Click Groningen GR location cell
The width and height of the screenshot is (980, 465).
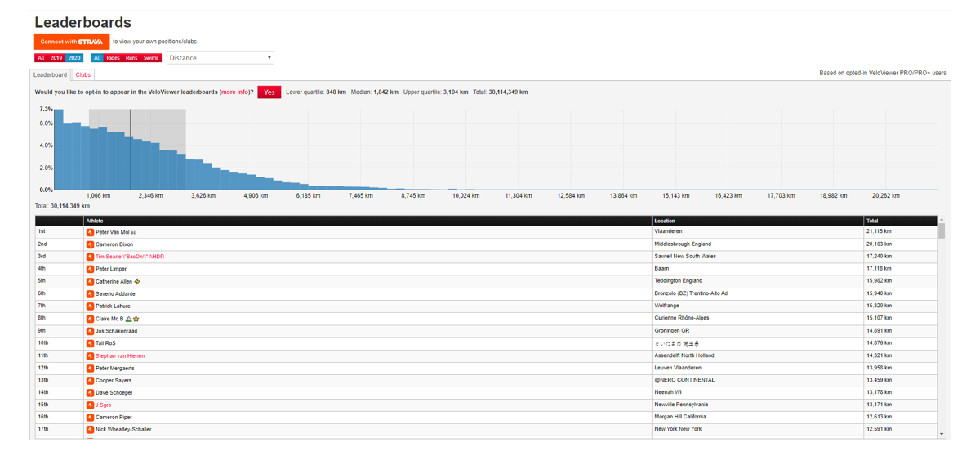tap(758, 331)
